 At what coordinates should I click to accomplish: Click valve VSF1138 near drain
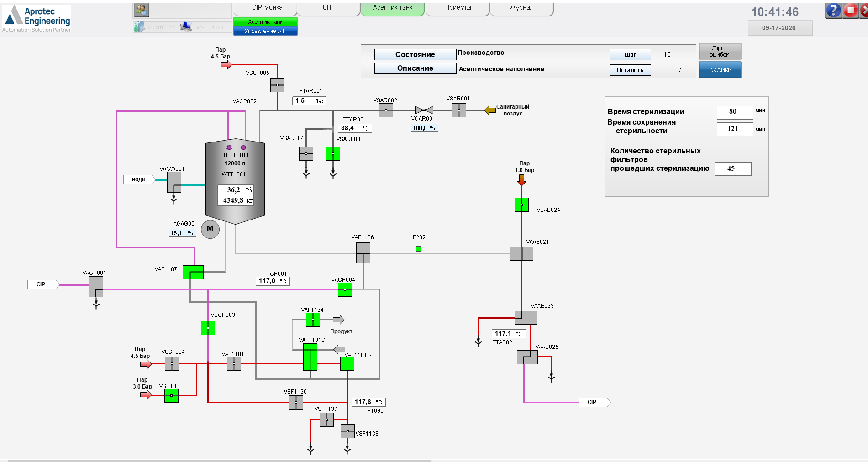pos(347,431)
